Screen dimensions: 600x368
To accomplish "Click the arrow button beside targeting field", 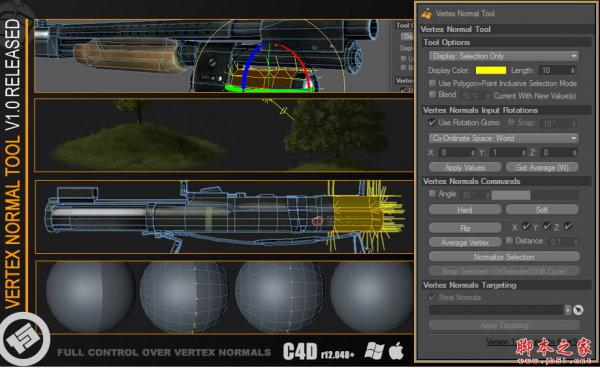I will [568, 310].
